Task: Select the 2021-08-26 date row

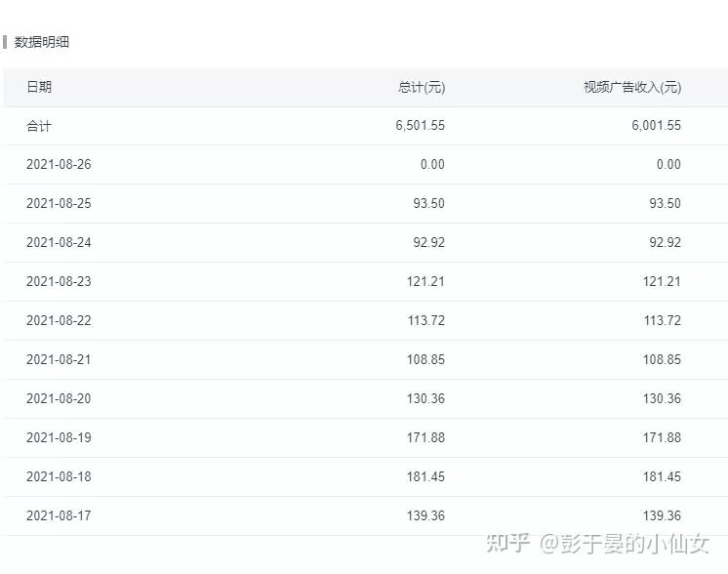Action: (x=59, y=165)
